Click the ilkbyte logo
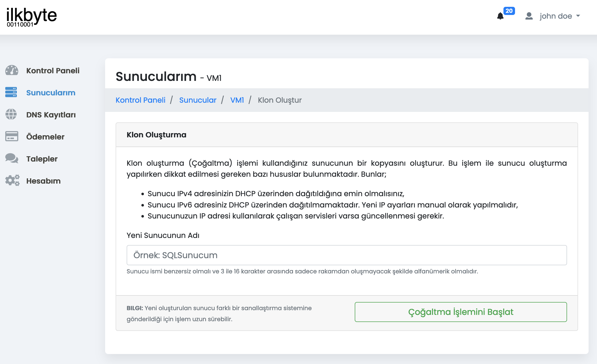The width and height of the screenshot is (597, 364). 32,17
